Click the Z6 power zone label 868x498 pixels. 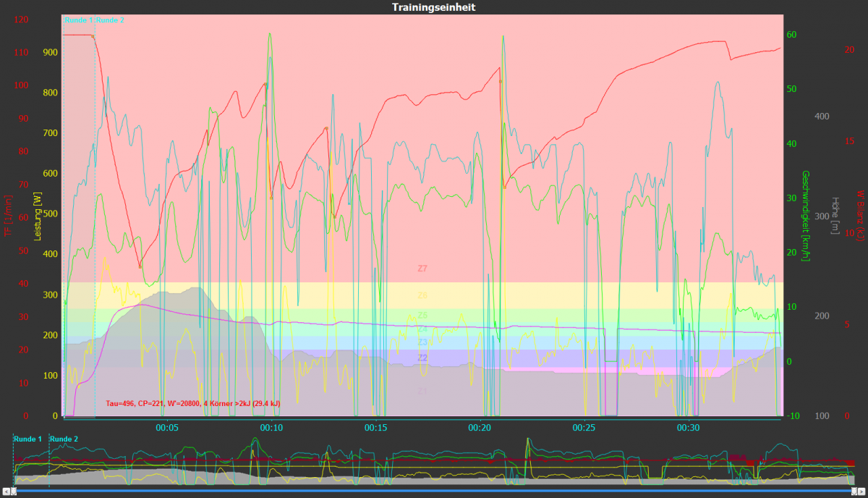coord(422,295)
